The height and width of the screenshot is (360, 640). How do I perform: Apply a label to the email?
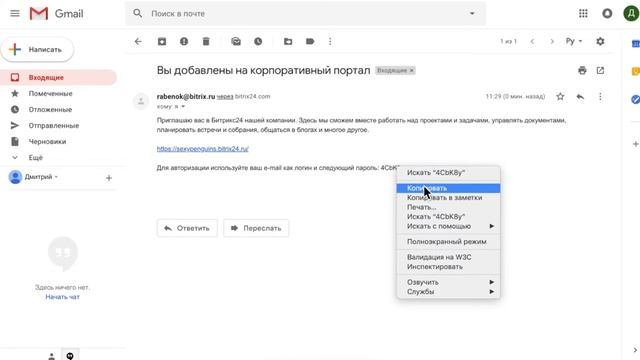(x=310, y=42)
